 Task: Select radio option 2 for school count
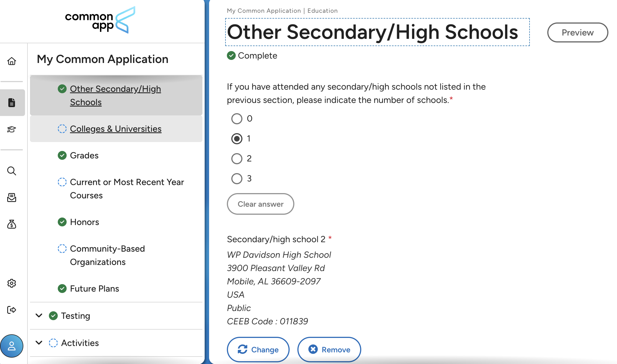tap(237, 159)
